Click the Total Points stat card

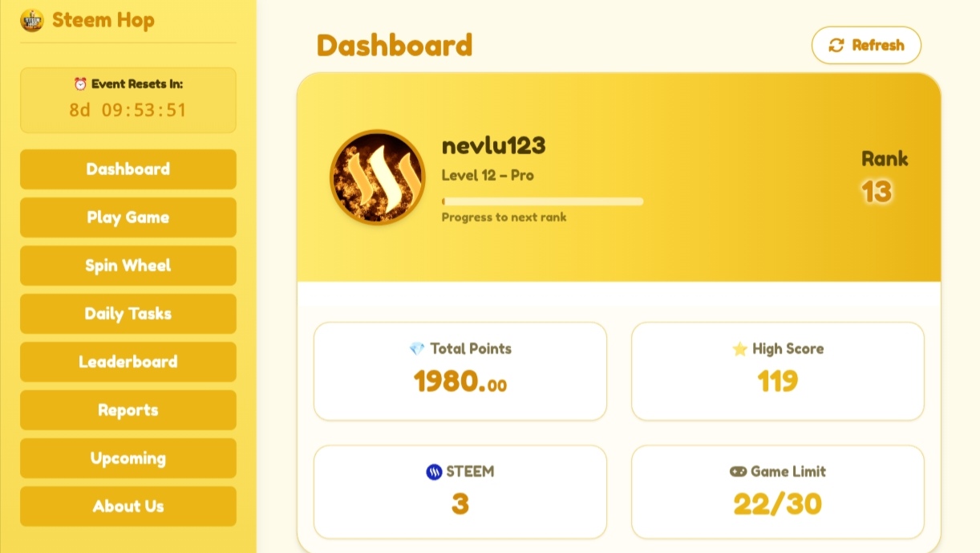point(460,372)
